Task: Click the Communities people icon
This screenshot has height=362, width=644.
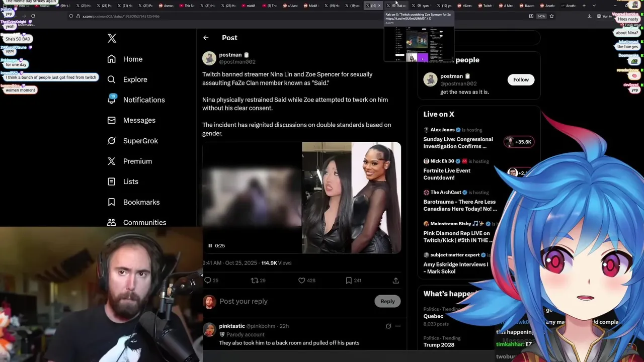Action: tap(112, 222)
